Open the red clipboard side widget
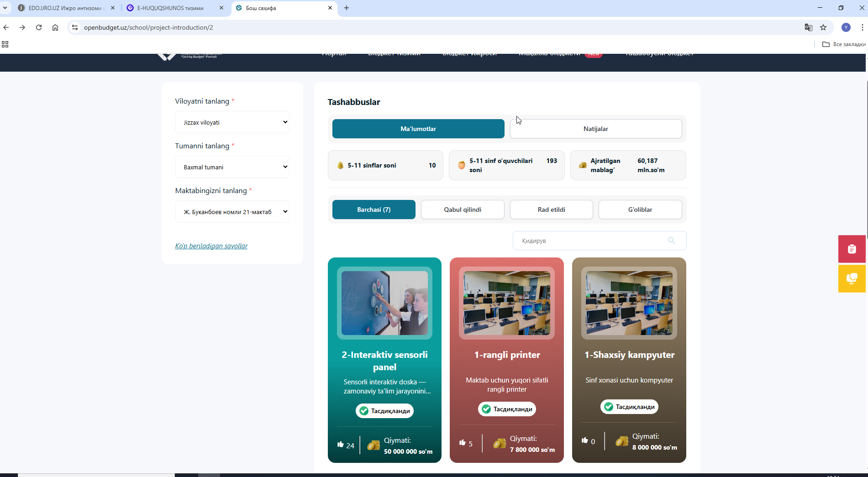Viewport: 868px width, 477px height. (x=852, y=249)
